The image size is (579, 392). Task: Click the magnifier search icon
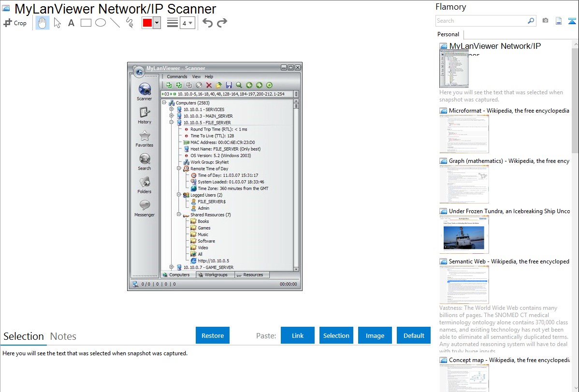pyautogui.click(x=531, y=21)
